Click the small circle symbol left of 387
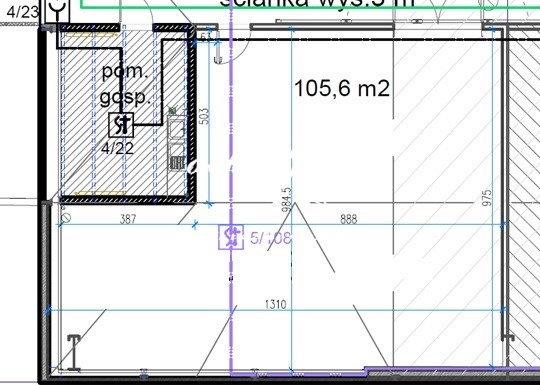This screenshot has width=540, height=385. (66, 218)
